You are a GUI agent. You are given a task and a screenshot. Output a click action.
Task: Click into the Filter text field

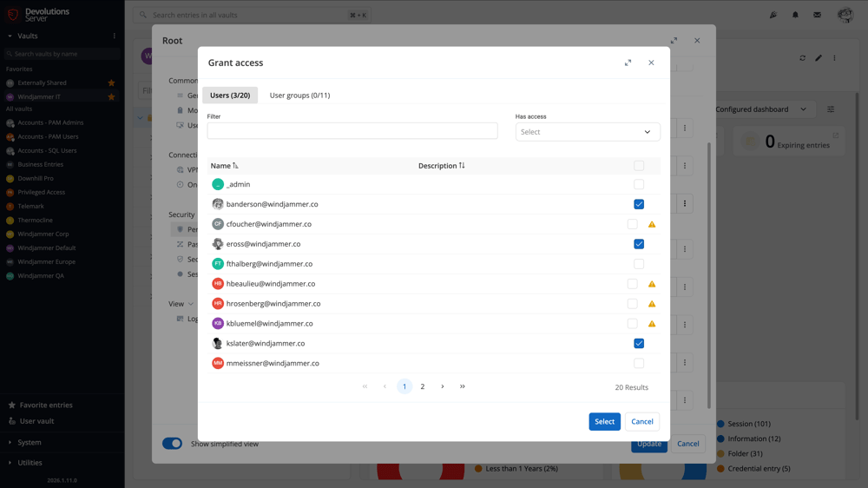(352, 131)
